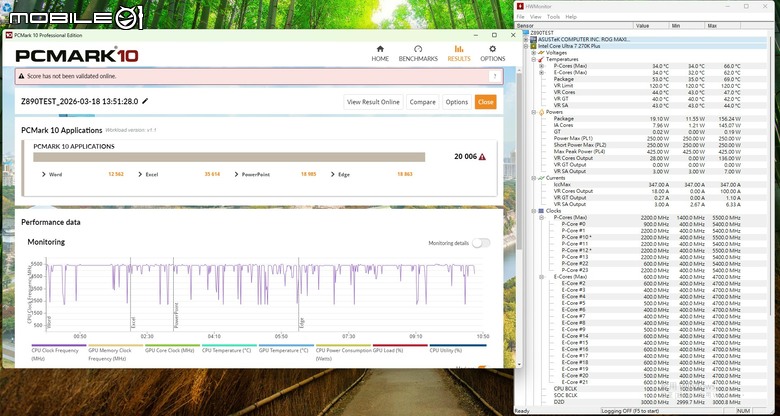Toggle CPU Temperature legend swatch
The height and width of the screenshot is (416, 780).
[x=229, y=345]
